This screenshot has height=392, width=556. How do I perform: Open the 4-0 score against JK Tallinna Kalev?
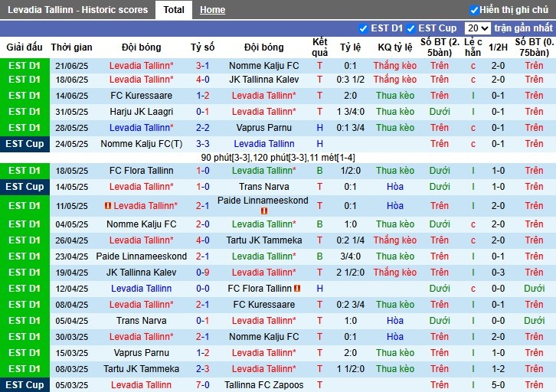point(202,80)
